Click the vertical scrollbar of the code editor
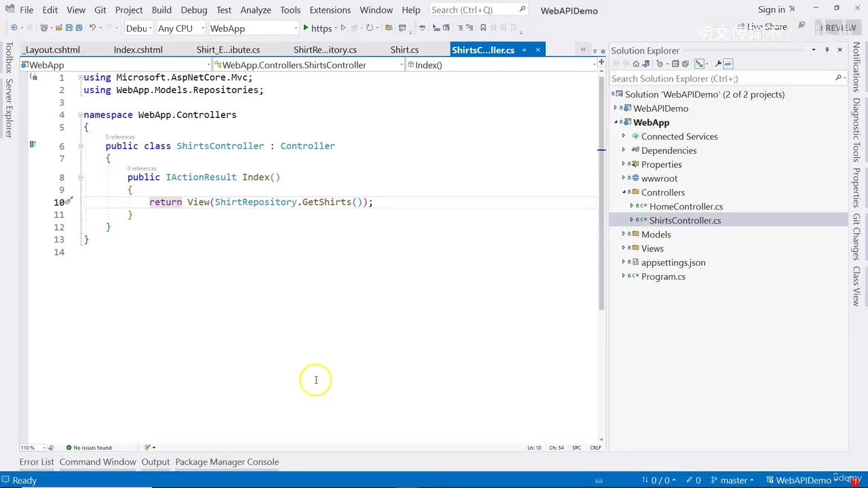The width and height of the screenshot is (868, 488). pyautogui.click(x=601, y=192)
